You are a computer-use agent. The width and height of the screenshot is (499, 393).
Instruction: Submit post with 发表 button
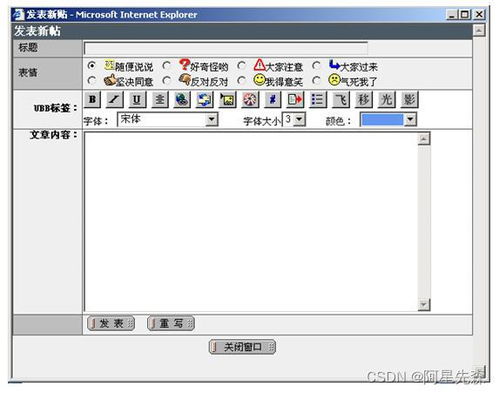tap(111, 323)
